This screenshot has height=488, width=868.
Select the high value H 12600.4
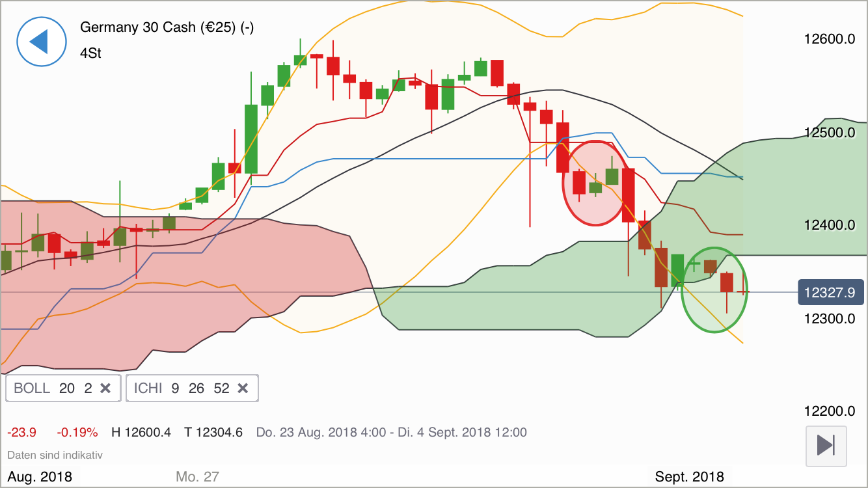[x=141, y=432]
